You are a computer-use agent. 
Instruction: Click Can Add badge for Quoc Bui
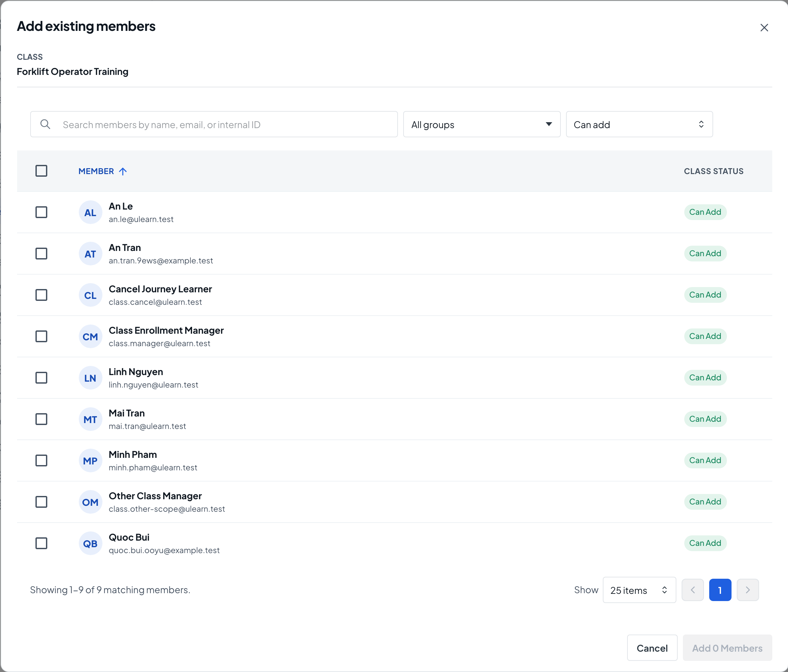tap(705, 543)
